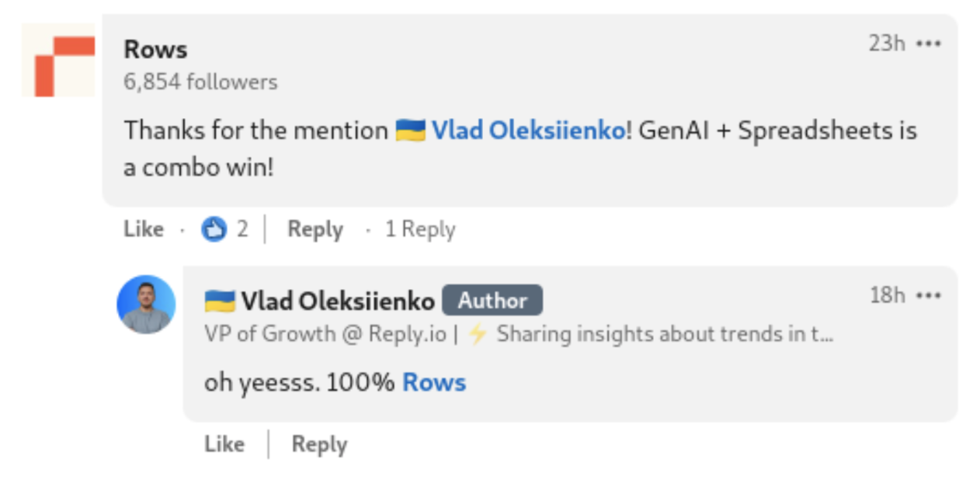Viewport: 980px width, 477px height.
Task: Open options menu on Vlad's reply
Action: (929, 295)
